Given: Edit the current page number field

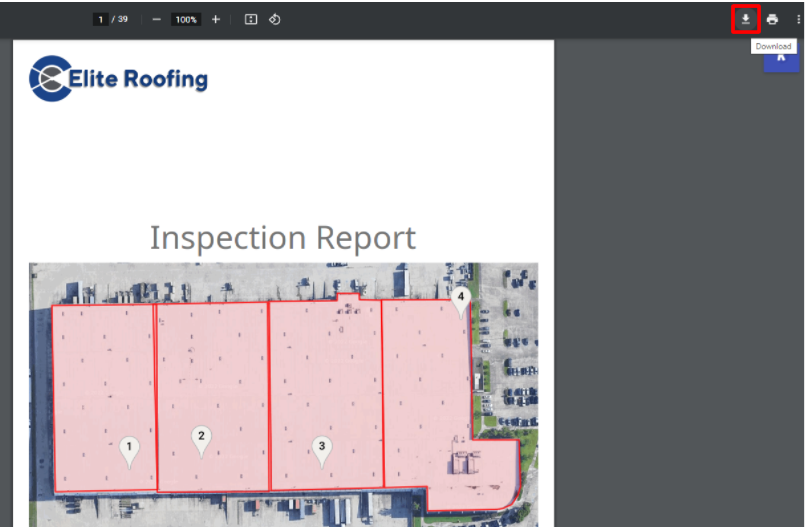Looking at the screenshot, I should click(x=100, y=19).
